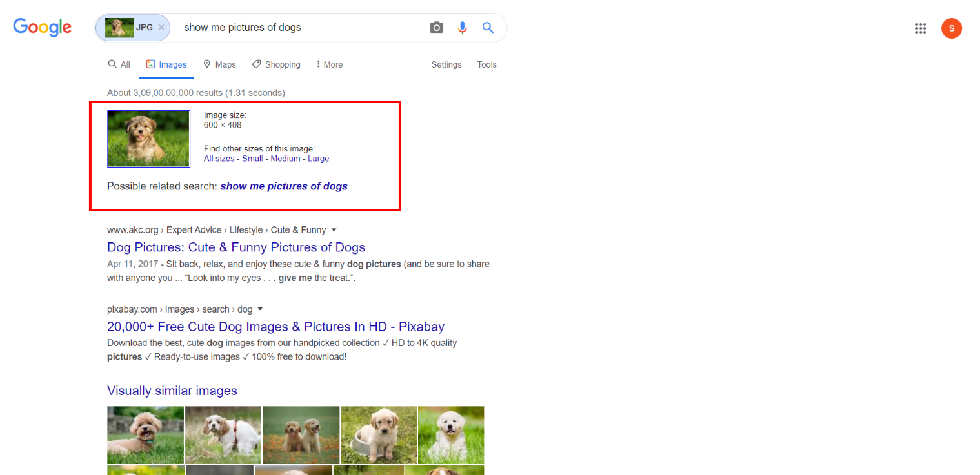980x475 pixels.
Task: Switch to the Maps tab
Action: [219, 64]
